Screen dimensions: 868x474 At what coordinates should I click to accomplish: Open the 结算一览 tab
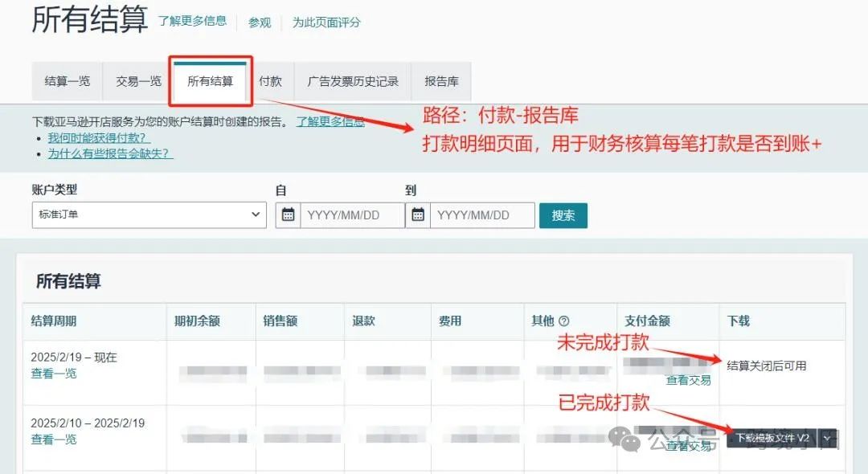67,81
